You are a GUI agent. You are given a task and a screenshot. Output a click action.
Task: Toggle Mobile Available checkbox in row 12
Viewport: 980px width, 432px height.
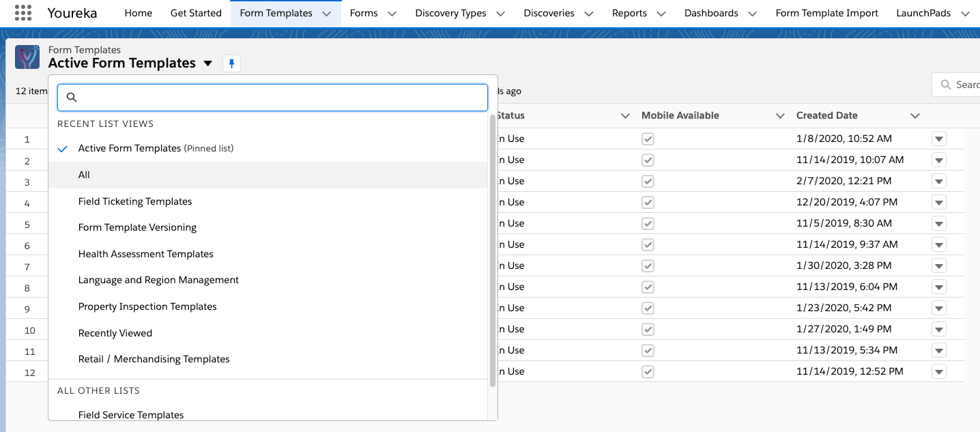[648, 371]
